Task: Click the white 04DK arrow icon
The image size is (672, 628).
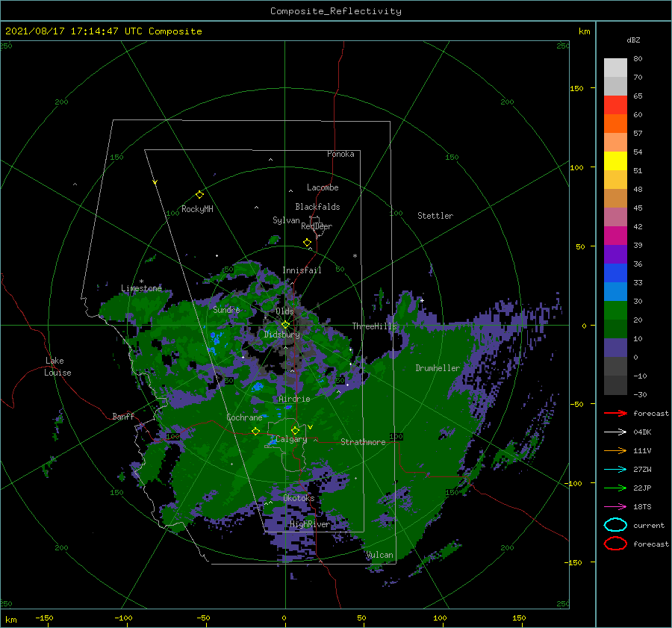Action: [x=615, y=432]
